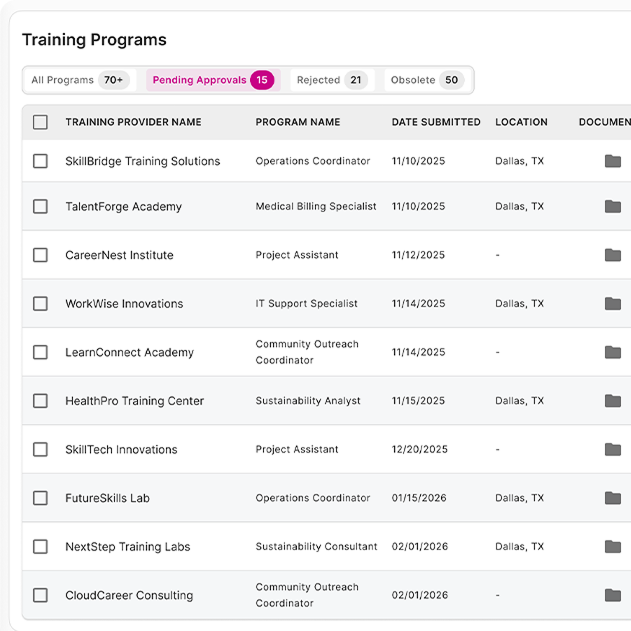Screen dimensions: 631x631
Task: Open FutureSkills Lab documents folder icon
Action: coord(612,498)
